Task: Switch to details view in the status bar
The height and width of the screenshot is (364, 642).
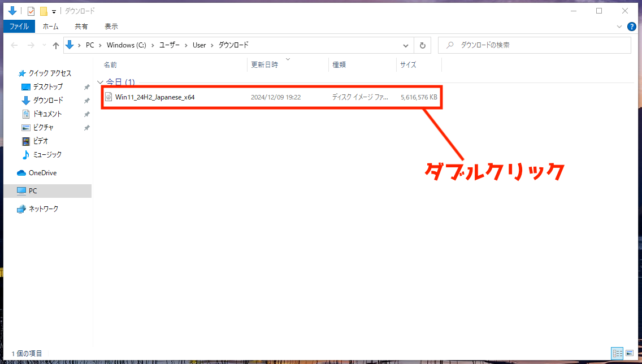Action: (618, 353)
